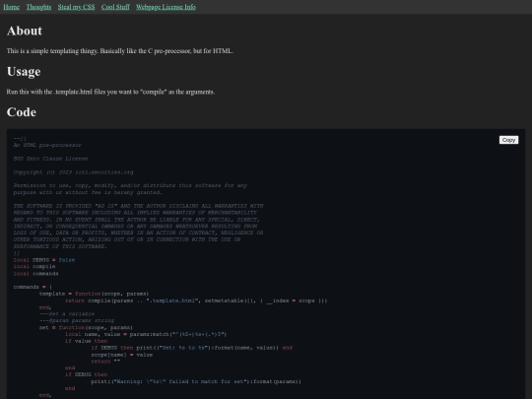
Task: Click the 'Permission to use, copy, modify' line
Action: tap(130, 185)
